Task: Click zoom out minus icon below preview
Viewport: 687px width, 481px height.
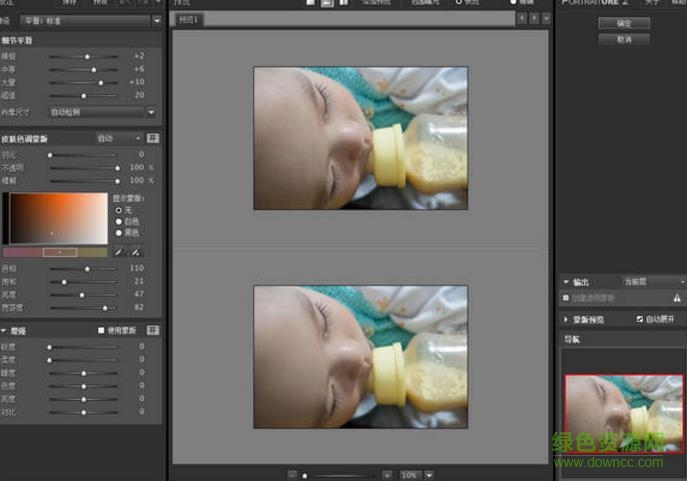Action: 291,474
